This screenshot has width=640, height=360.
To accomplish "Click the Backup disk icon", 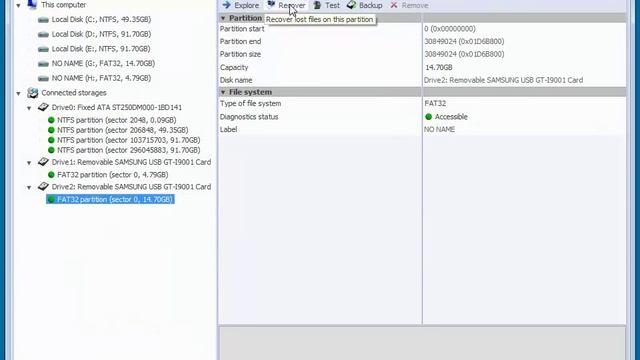I will 351,5.
